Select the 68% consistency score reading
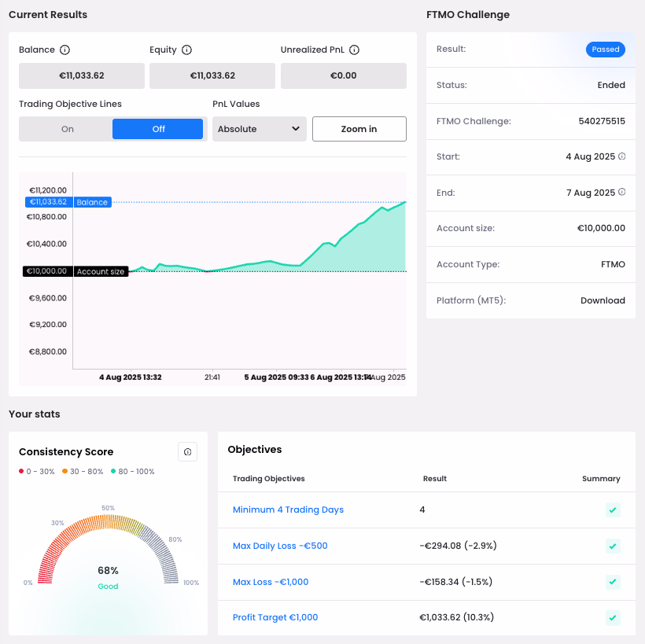The image size is (645, 644). tap(109, 570)
